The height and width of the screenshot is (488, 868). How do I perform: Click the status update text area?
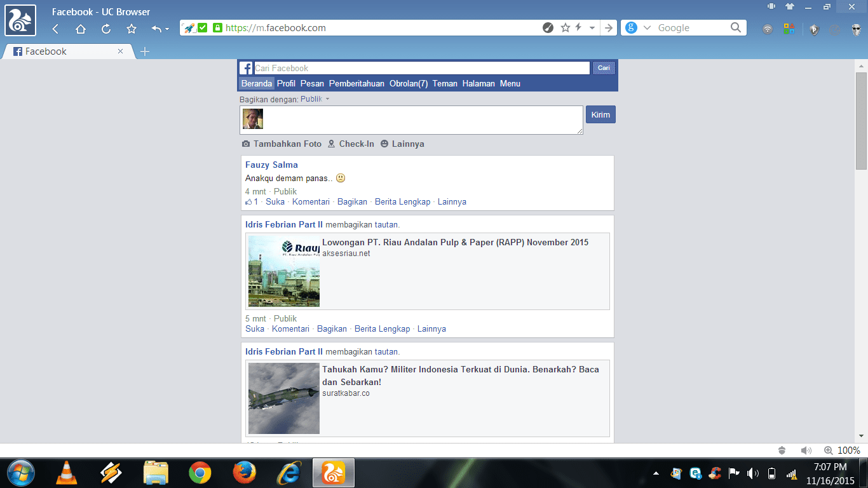(x=411, y=120)
